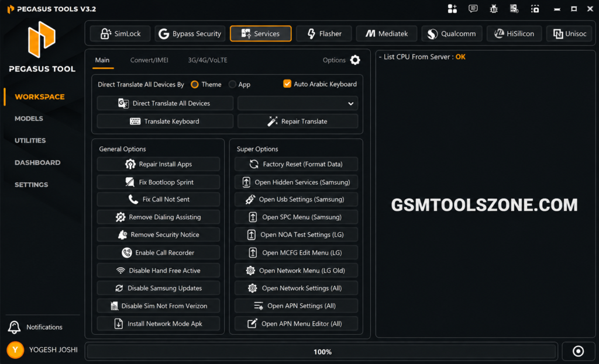599x364 pixels.
Task: Switch to the HiSilicon tab
Action: pos(514,33)
